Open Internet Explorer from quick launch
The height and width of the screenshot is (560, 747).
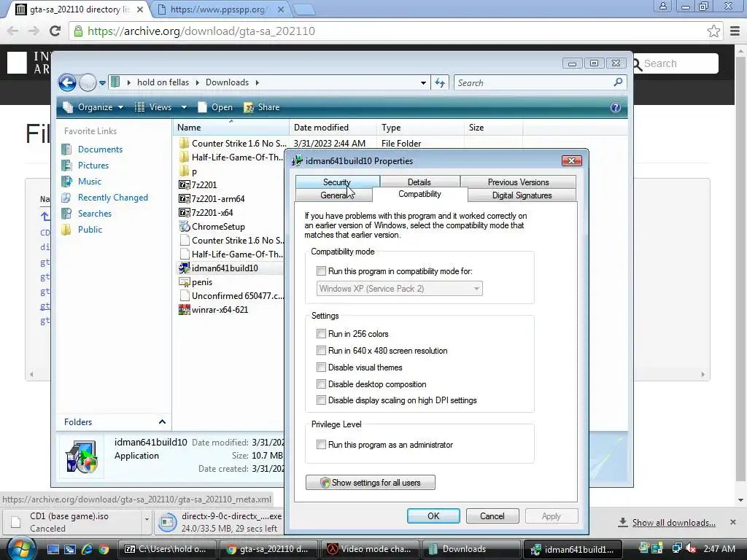pyautogui.click(x=88, y=550)
